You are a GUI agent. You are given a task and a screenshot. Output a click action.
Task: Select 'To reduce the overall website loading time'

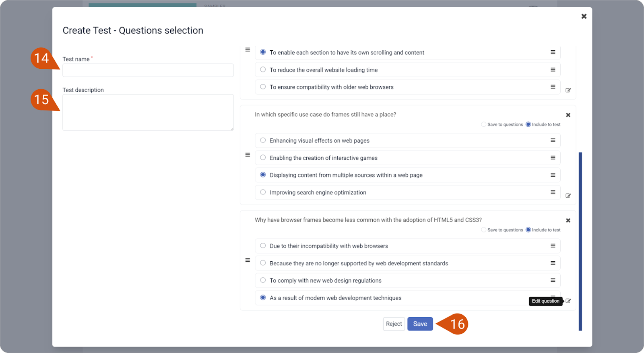click(x=263, y=70)
